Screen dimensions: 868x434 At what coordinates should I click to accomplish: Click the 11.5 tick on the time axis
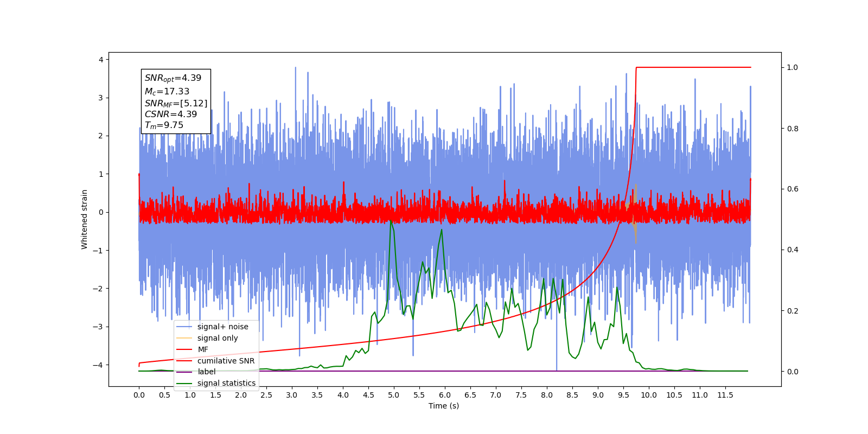pos(725,395)
